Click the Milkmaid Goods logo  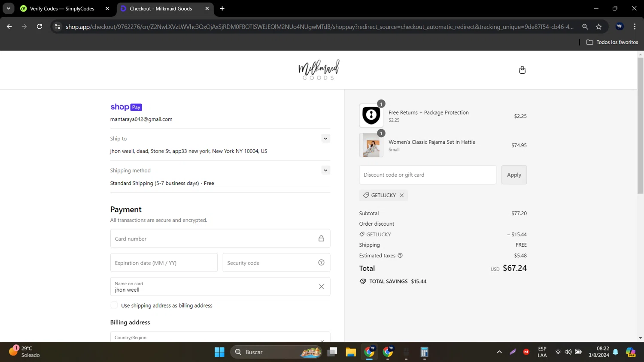pyautogui.click(x=319, y=70)
